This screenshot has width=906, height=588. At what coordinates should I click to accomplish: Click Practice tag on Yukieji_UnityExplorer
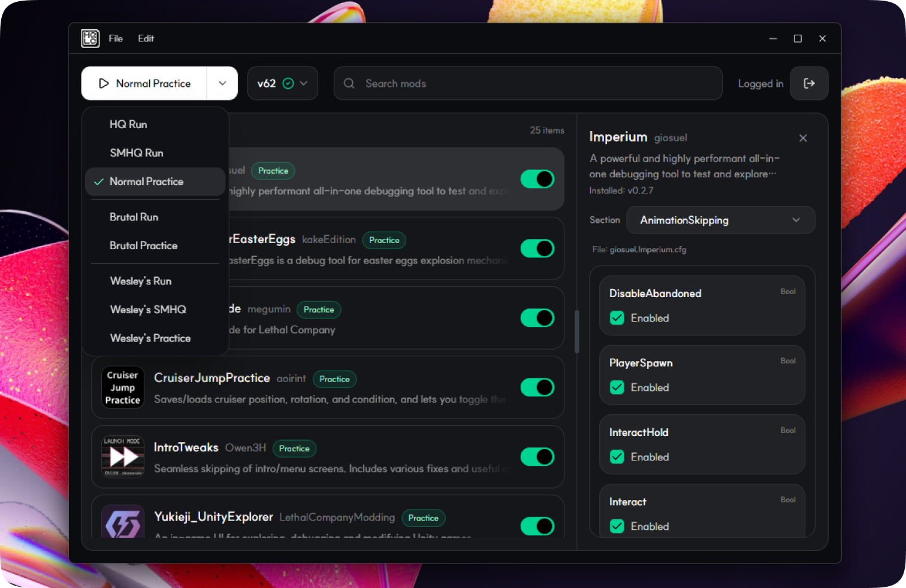click(x=423, y=518)
